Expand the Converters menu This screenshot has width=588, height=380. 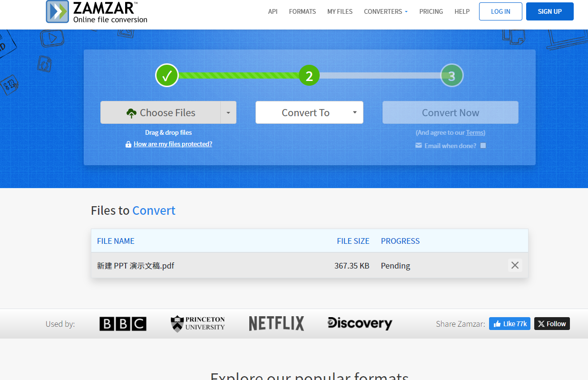(386, 11)
